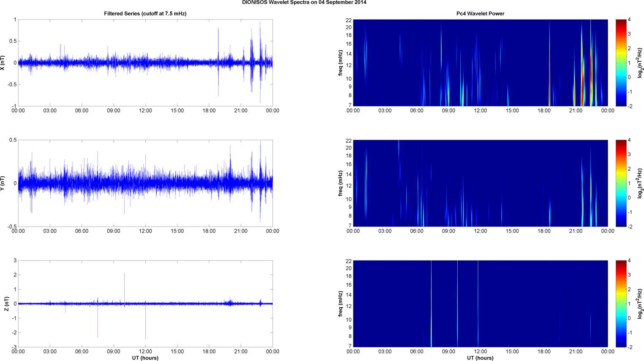This screenshot has width=644, height=361.
Task: Select the 'Filtered Series (cutoff at 7.5 mHz)' heading
Action: tap(145, 14)
